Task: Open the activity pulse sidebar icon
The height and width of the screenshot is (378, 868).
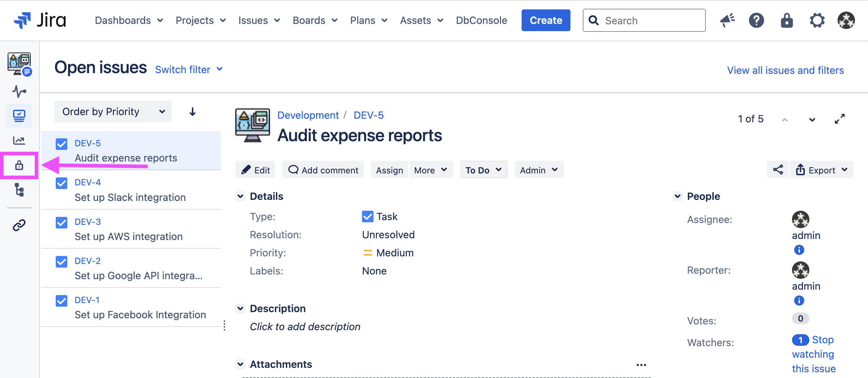Action: (19, 91)
